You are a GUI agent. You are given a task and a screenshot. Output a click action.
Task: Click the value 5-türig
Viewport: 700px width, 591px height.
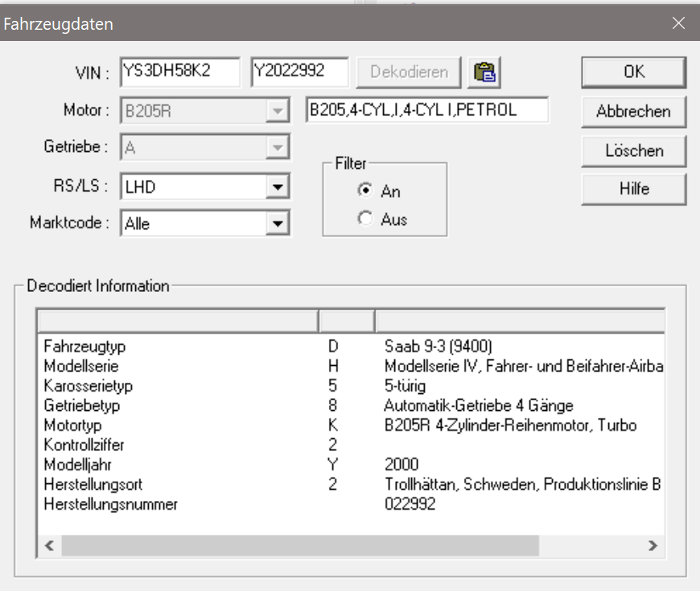[405, 386]
